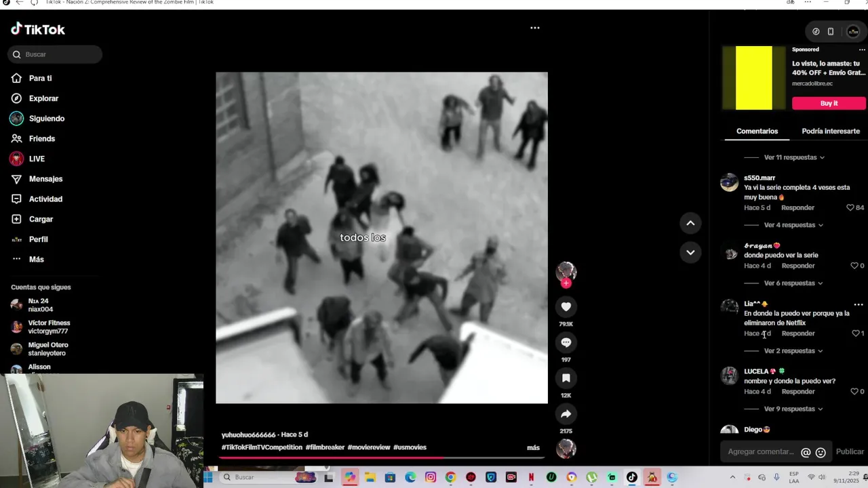868x488 pixels.
Task: Open the profile avatar at top right
Action: tap(853, 32)
